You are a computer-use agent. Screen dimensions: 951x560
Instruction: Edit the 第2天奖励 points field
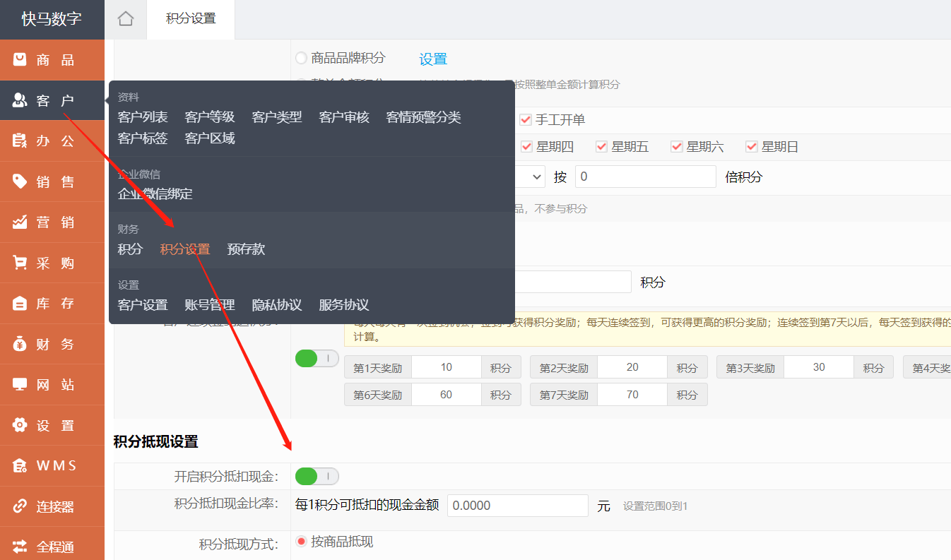632,367
